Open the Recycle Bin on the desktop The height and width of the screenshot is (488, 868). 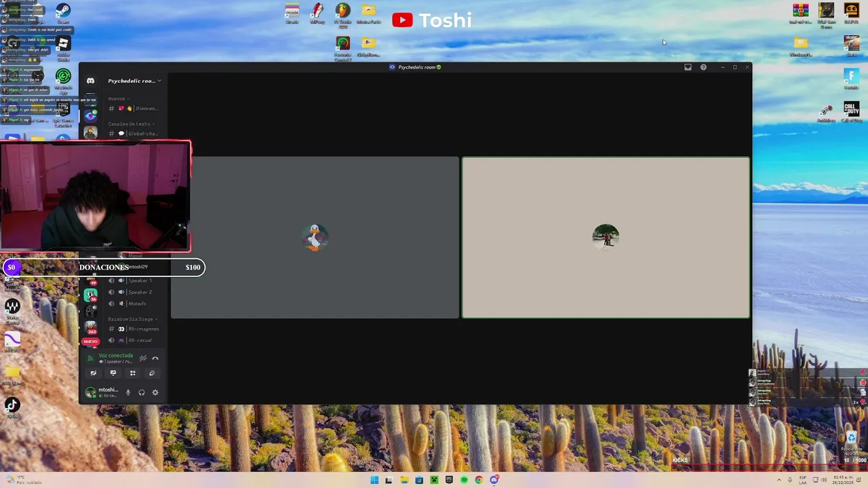coord(852,443)
